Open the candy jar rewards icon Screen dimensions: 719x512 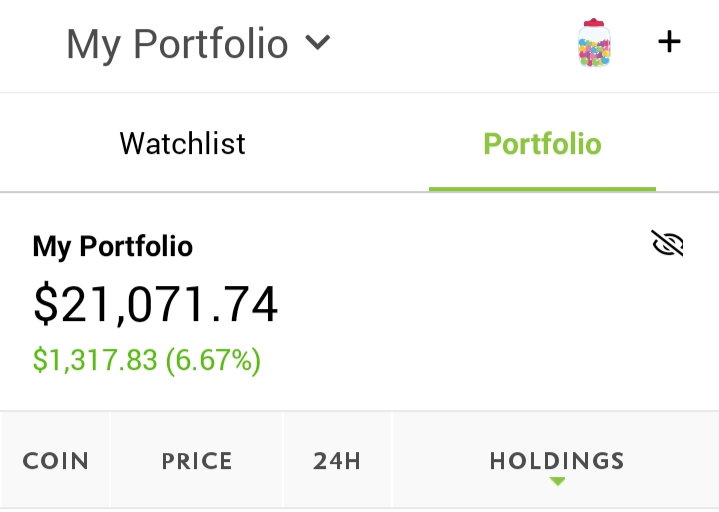coord(594,43)
